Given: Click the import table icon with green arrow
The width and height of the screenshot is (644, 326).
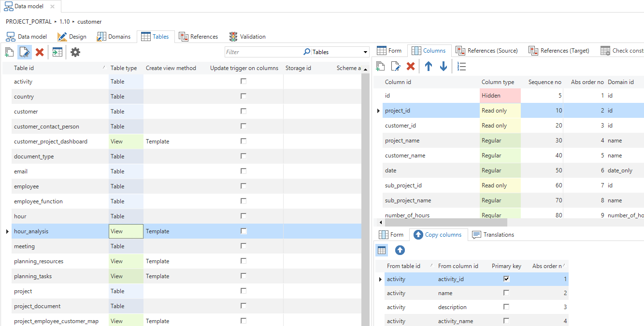Looking at the screenshot, I should point(57,52).
